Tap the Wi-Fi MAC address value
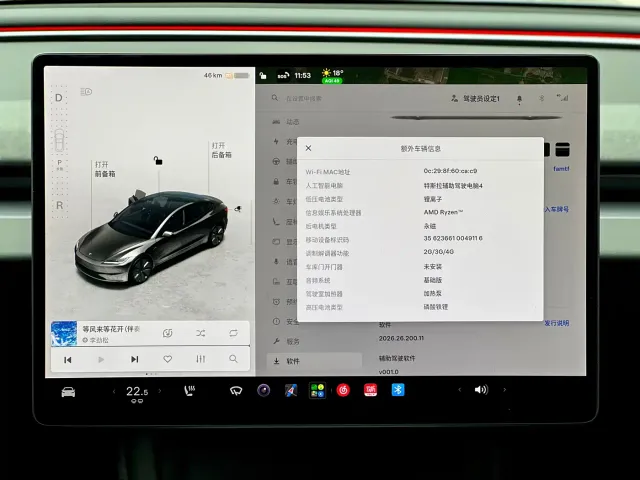 [450, 171]
